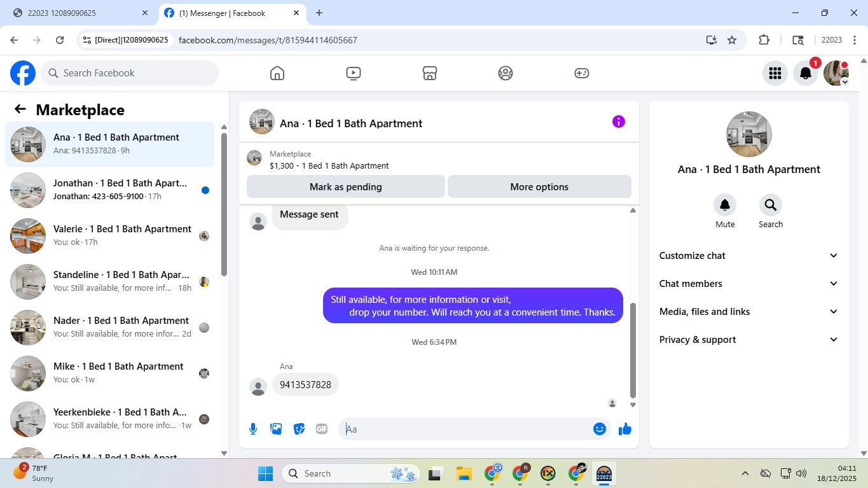Expand Privacy & support section

[x=748, y=340]
